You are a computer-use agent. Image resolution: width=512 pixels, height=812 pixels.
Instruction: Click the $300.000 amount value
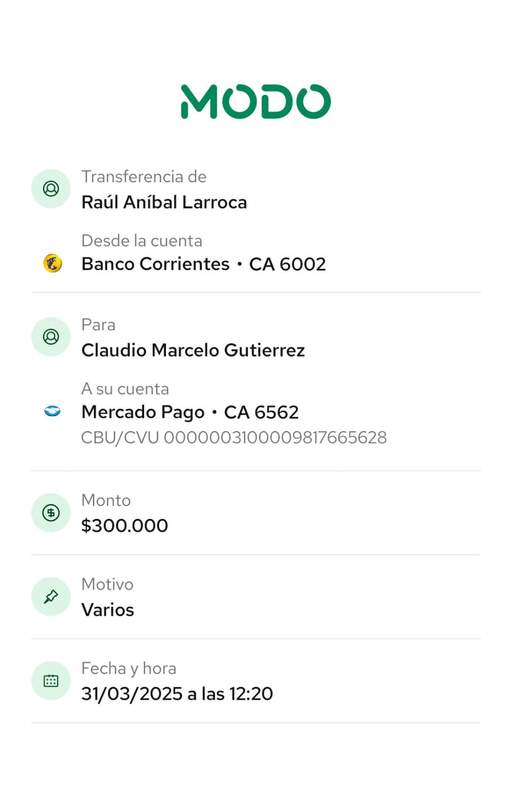[124, 526]
